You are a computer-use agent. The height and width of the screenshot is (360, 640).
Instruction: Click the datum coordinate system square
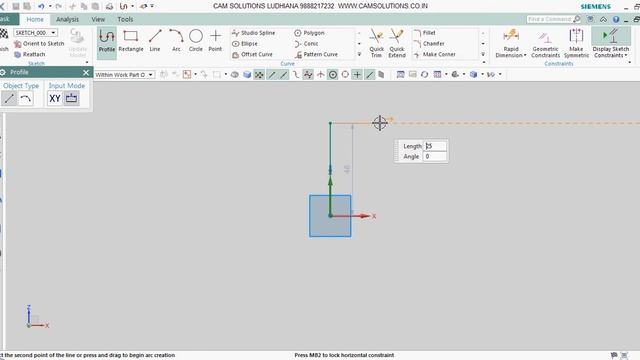tap(330, 216)
